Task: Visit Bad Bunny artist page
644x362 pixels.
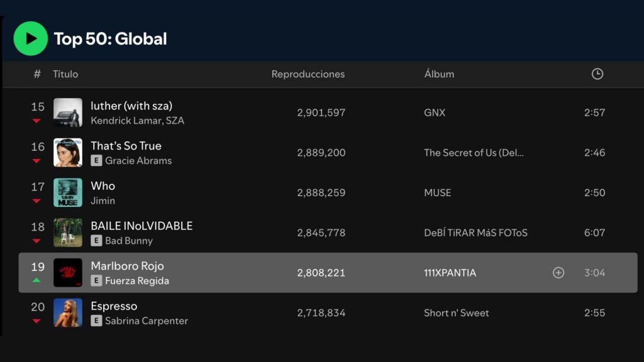Action: pos(129,241)
